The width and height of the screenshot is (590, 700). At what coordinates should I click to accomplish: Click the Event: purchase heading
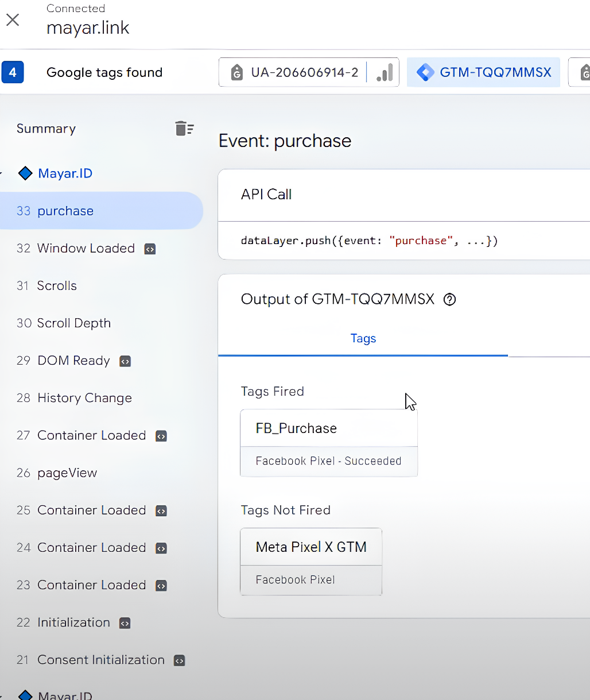pos(285,141)
